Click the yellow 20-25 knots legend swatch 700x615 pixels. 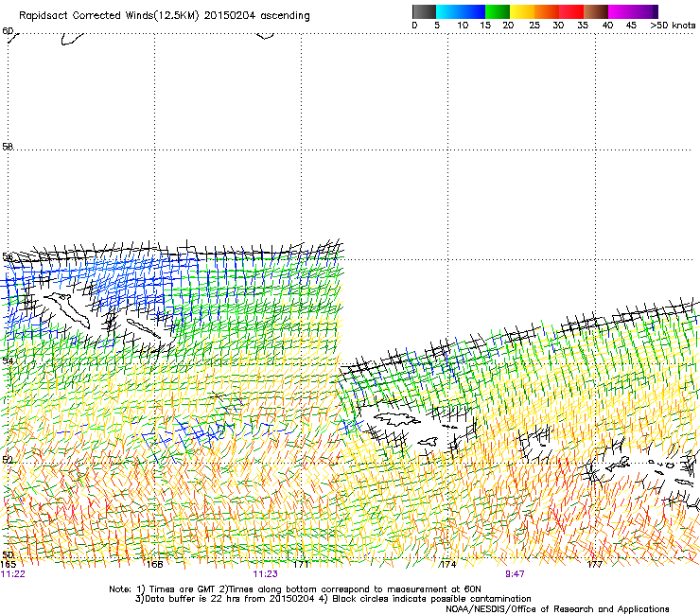coord(522,11)
